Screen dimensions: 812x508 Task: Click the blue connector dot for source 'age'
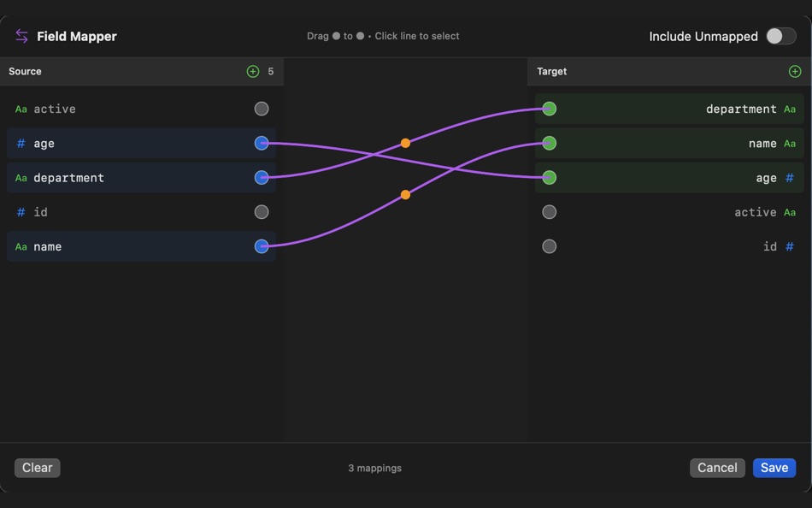click(262, 144)
